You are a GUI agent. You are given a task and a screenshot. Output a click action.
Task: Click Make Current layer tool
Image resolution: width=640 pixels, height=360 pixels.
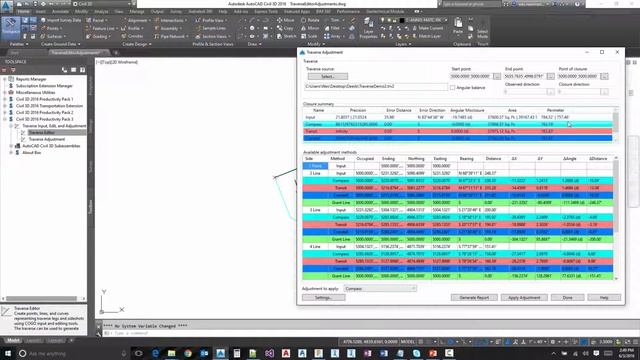[427, 28]
